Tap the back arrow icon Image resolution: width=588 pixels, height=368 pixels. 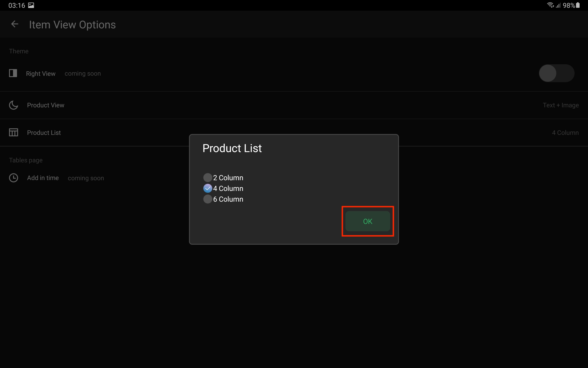[x=15, y=24]
